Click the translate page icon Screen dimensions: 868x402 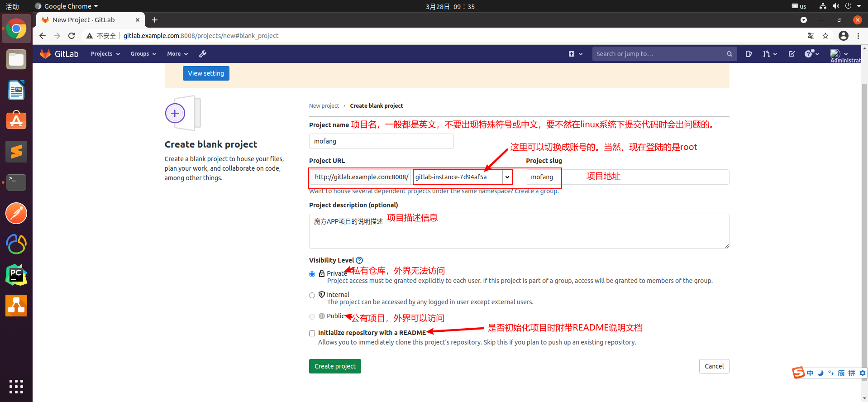point(811,36)
